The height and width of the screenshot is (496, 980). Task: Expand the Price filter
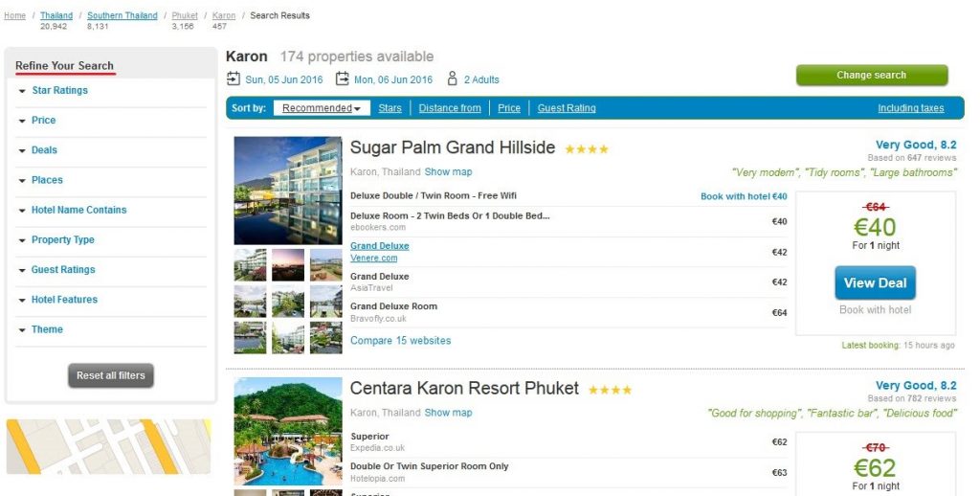tap(43, 121)
